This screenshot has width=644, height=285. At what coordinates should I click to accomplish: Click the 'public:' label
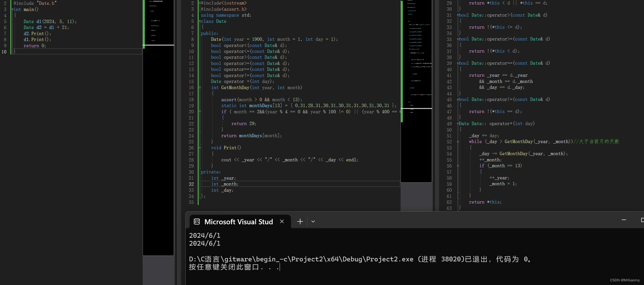[x=210, y=33]
